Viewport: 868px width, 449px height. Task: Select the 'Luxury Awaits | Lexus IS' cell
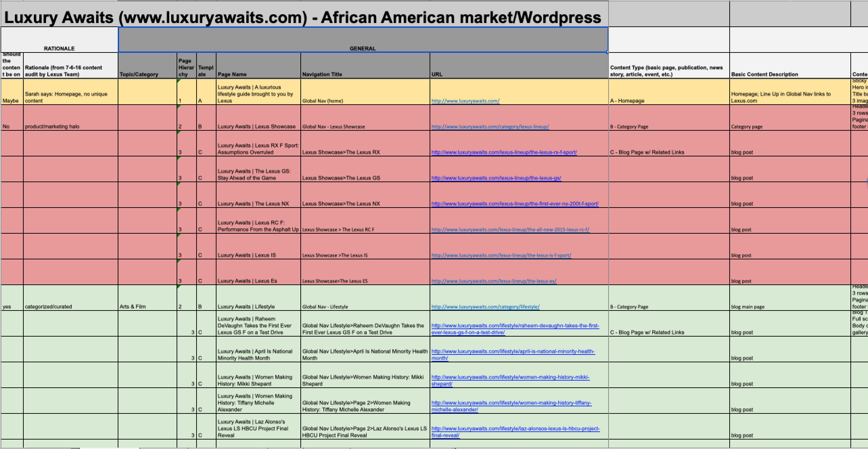[x=258, y=246]
